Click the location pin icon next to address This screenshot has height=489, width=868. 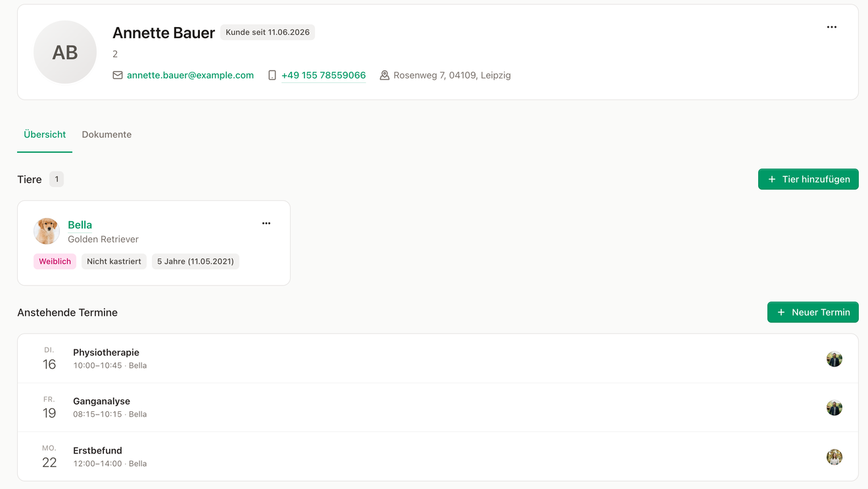(385, 75)
